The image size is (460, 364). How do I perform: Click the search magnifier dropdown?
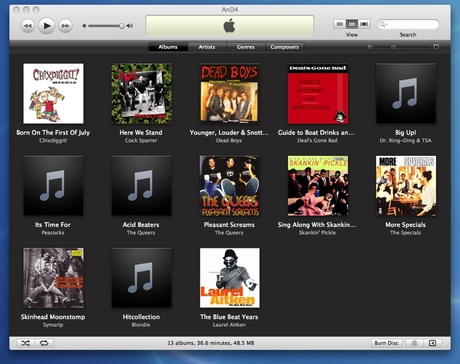click(383, 24)
